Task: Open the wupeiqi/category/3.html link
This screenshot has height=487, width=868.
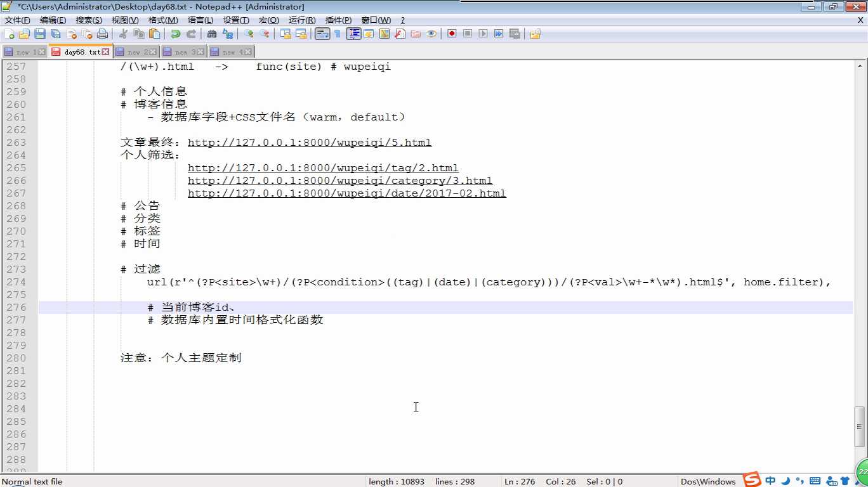Action: point(340,181)
